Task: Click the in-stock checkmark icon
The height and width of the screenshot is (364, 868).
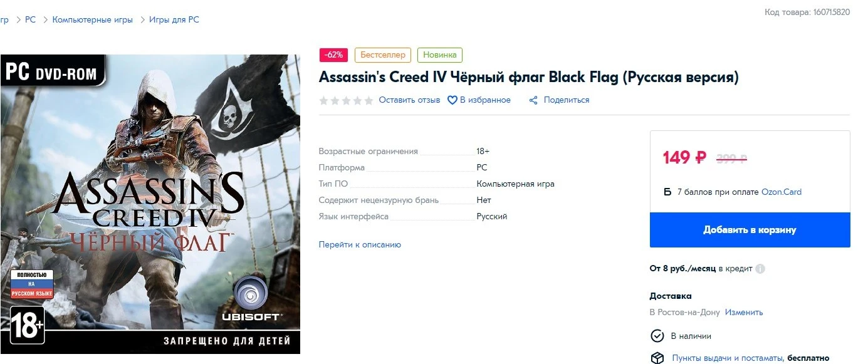Action: click(x=657, y=336)
